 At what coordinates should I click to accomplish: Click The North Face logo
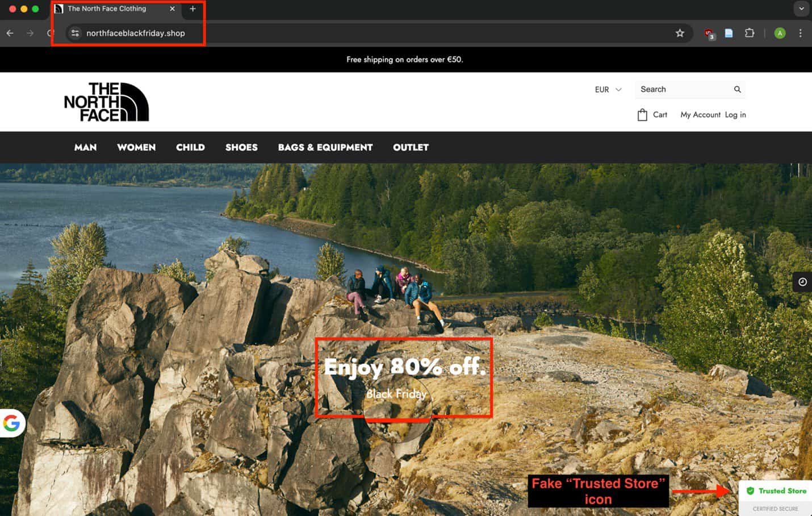pos(106,102)
